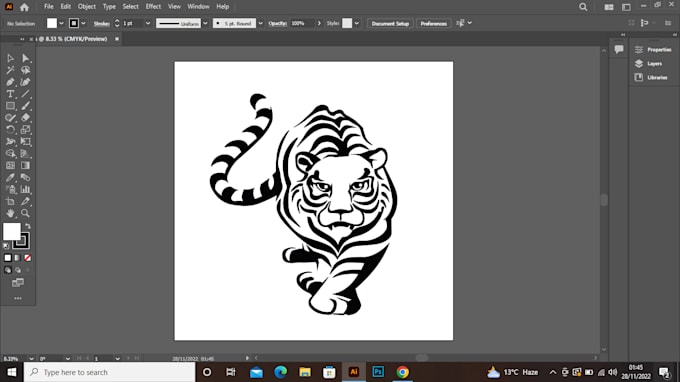Activate the Zoom tool
Image resolution: width=680 pixels, height=382 pixels.
point(25,213)
